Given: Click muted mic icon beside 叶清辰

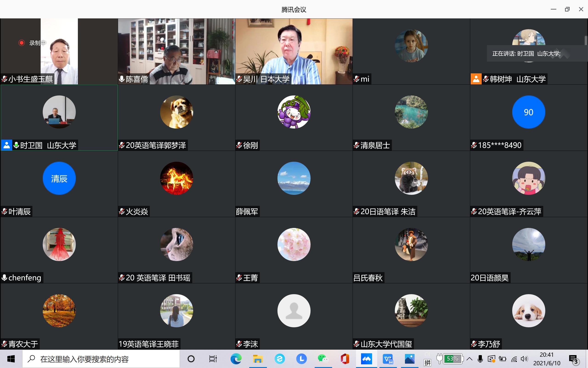Looking at the screenshot, I should [x=4, y=212].
